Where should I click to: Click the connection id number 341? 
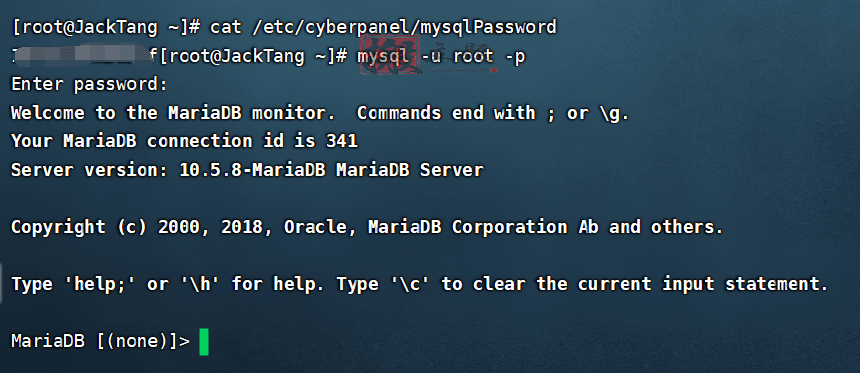(342, 142)
